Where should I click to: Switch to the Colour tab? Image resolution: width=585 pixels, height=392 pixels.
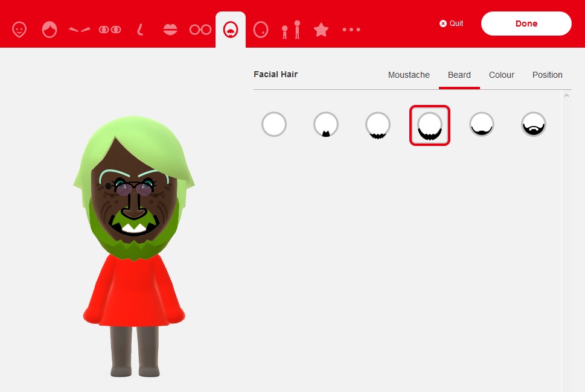pos(502,75)
